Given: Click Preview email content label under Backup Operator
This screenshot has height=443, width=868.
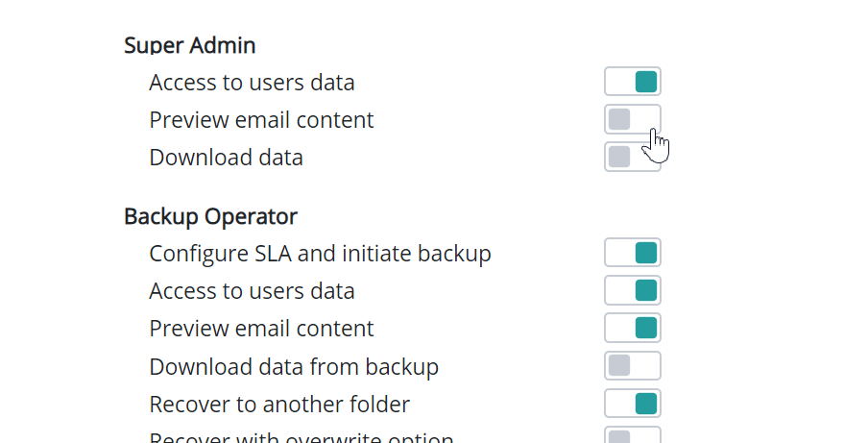Looking at the screenshot, I should [x=261, y=329].
